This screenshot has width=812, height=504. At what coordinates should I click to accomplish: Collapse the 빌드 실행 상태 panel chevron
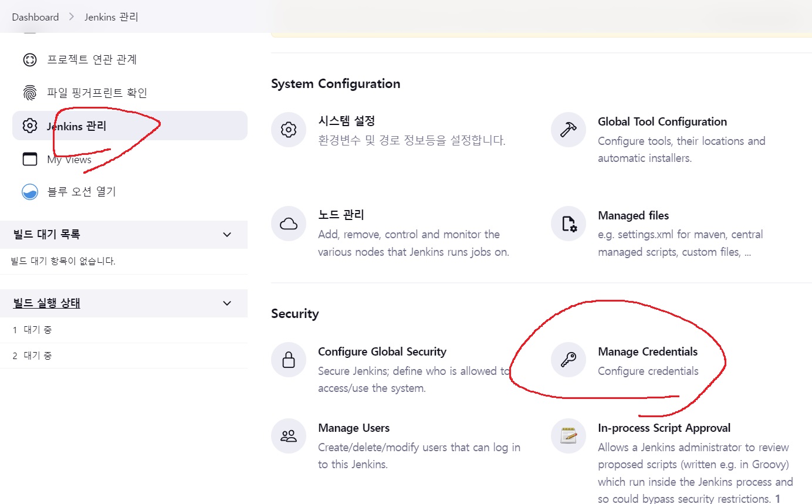tap(228, 303)
